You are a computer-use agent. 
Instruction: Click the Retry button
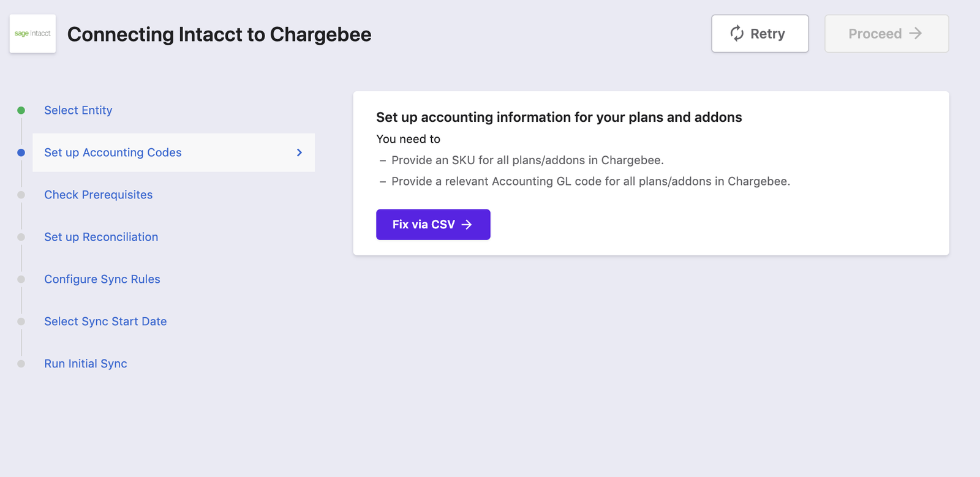pyautogui.click(x=760, y=34)
